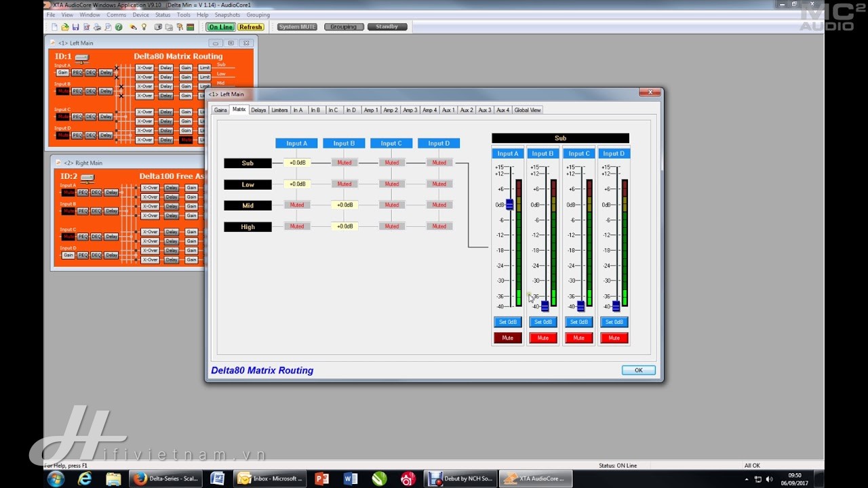Open Word from the taskbar
Screen dimensions: 868x488
click(x=351, y=479)
